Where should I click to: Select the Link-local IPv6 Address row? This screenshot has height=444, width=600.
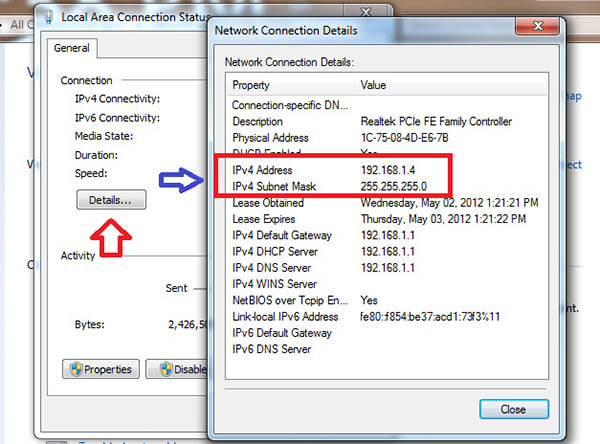point(289,316)
